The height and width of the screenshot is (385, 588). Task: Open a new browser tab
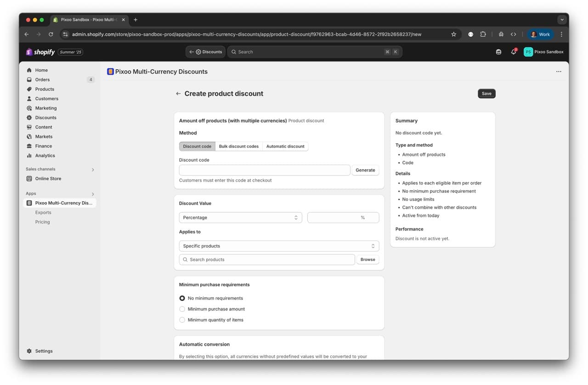coord(136,20)
